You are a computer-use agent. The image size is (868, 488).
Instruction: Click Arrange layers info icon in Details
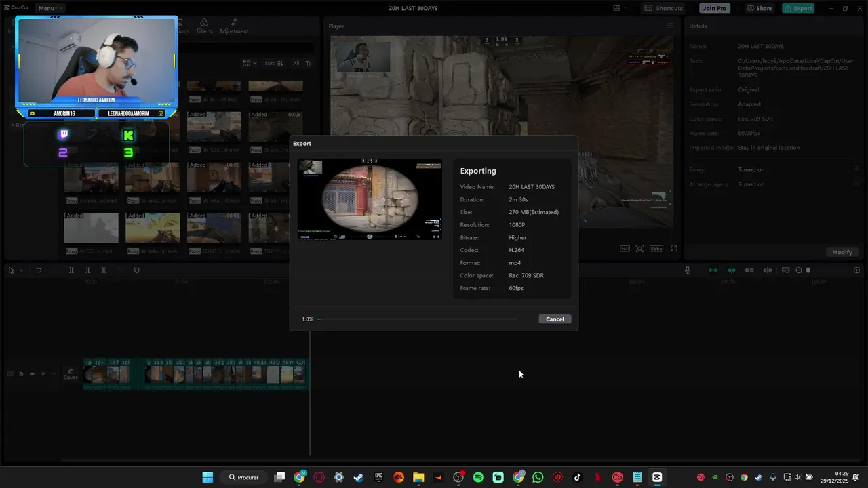point(856,184)
